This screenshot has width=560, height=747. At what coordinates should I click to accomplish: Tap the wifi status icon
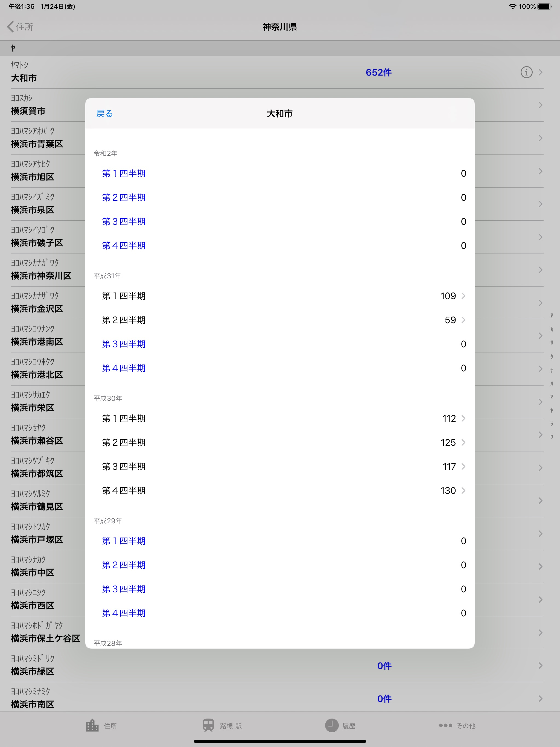(512, 6)
